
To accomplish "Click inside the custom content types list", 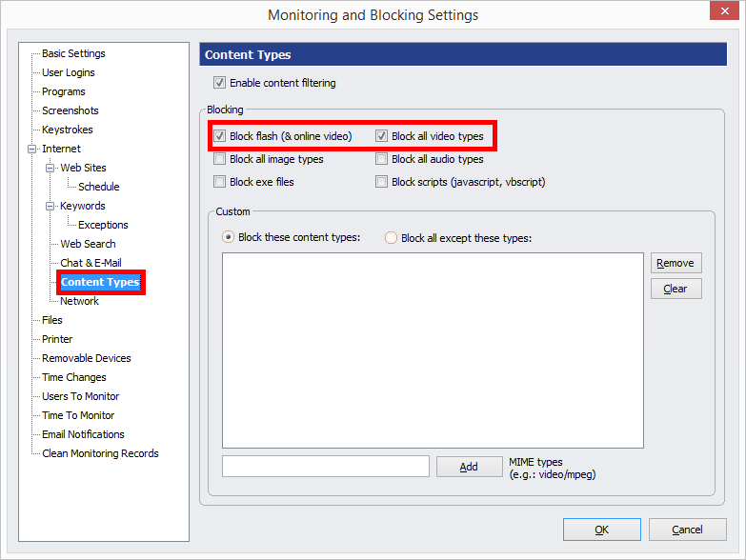I will (433, 350).
